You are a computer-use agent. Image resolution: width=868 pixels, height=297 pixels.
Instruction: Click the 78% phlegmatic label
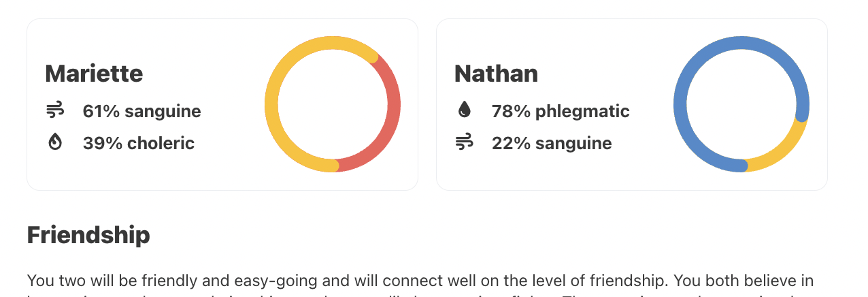tap(561, 111)
